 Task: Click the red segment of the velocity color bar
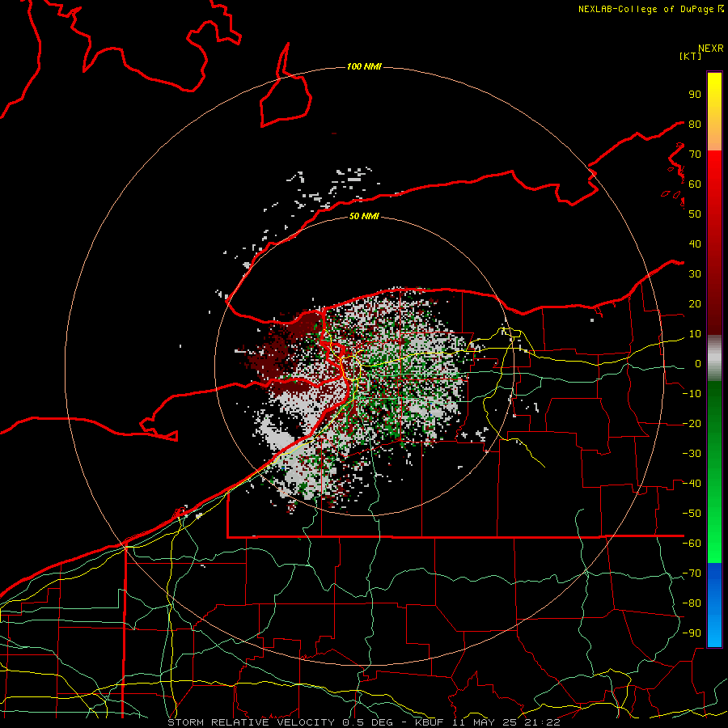[x=714, y=241]
